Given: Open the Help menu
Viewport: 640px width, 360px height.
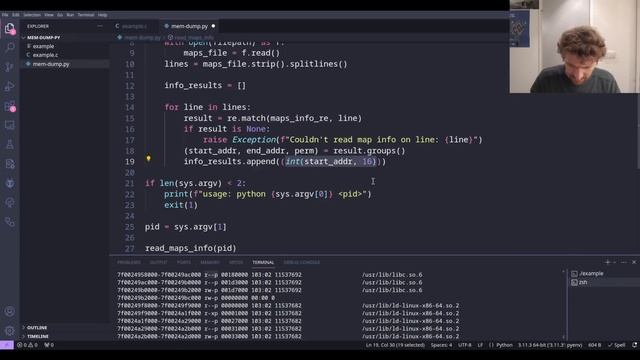Looking at the screenshot, I should click(102, 15).
